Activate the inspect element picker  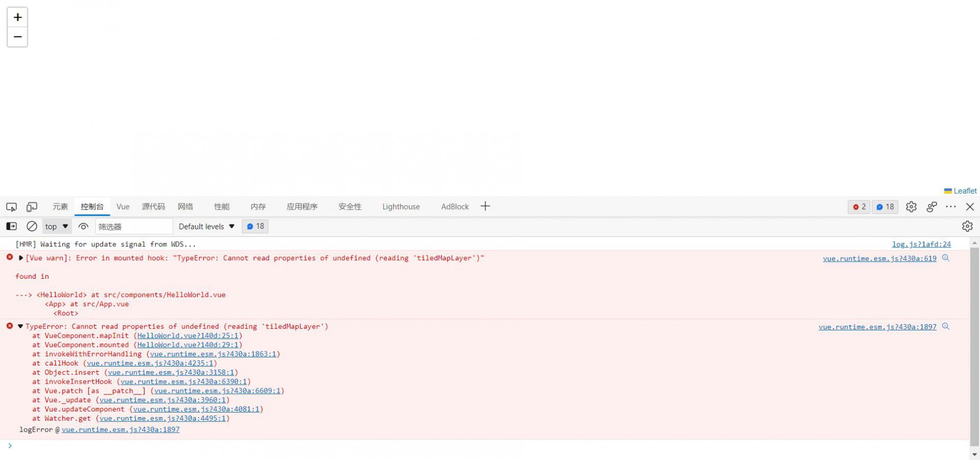(11, 207)
